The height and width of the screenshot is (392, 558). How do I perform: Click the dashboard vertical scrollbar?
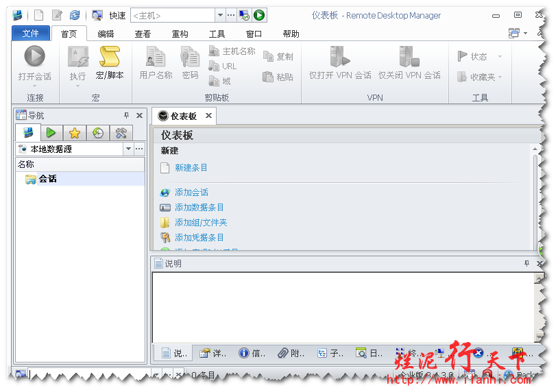535,199
